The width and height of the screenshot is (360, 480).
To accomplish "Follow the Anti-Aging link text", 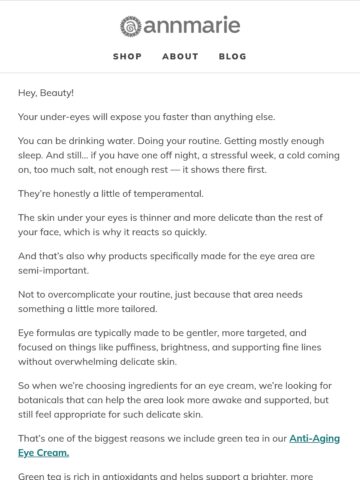I will tap(315, 438).
